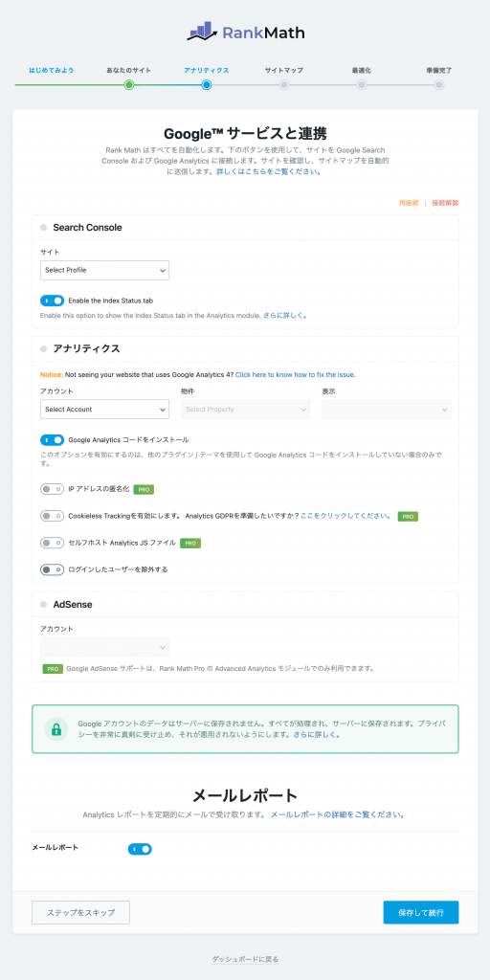Screen dimensions: 490x980
Task: Go to サイトマップ step label
Action: pos(283,70)
